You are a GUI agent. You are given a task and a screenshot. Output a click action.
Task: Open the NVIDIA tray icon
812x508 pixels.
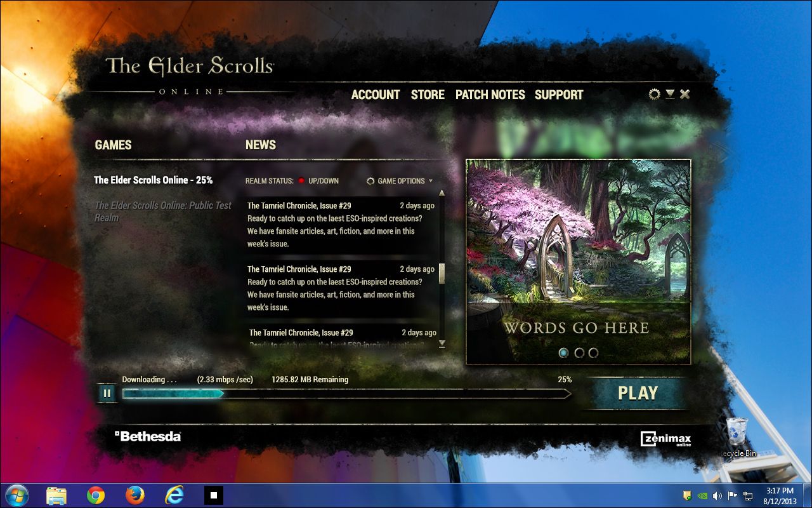(x=702, y=495)
